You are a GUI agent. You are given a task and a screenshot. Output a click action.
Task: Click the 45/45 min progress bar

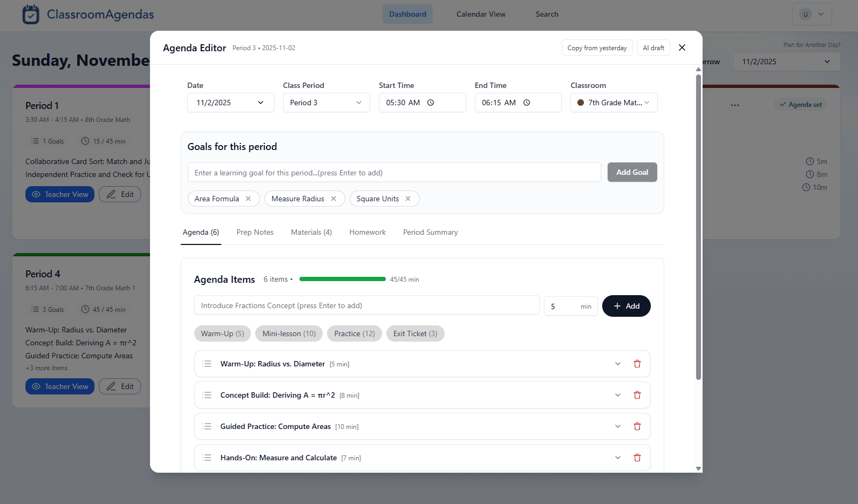point(343,279)
